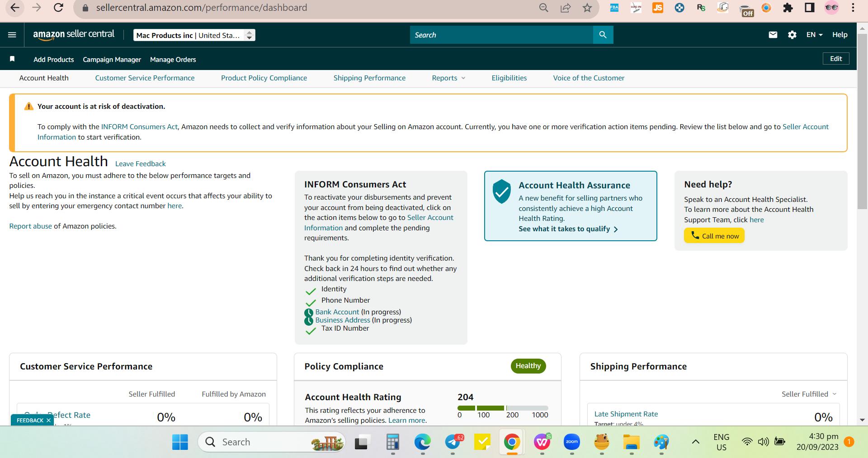Reload the Seller Central page

click(x=58, y=8)
